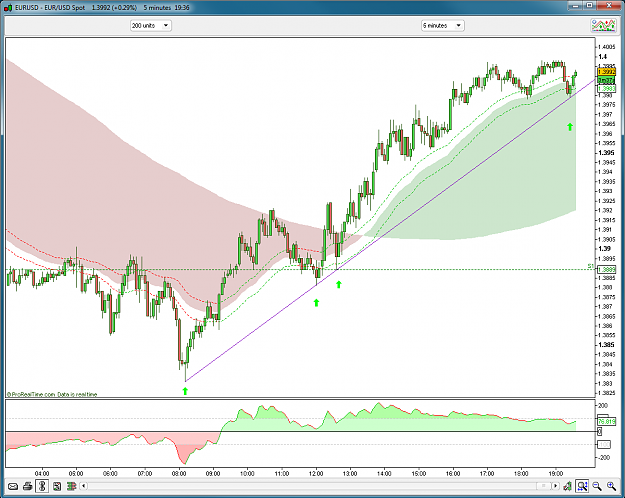The image size is (625, 498).
Task: Click the EURUSD window title icon
Action: (8, 8)
